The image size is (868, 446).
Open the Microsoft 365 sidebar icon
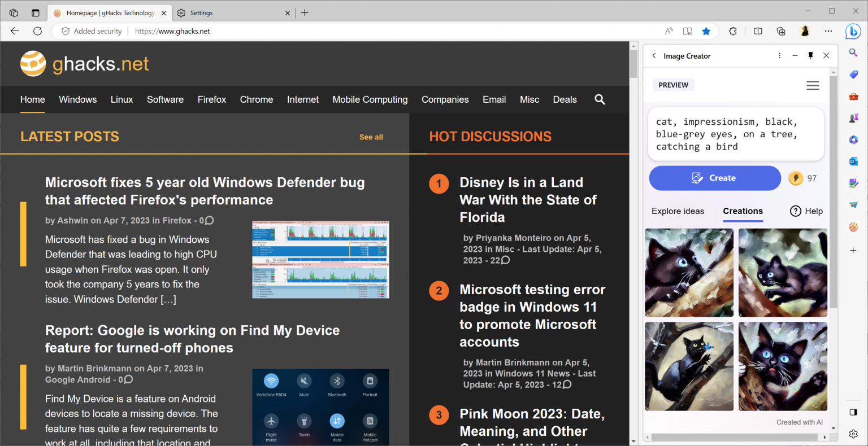pyautogui.click(x=853, y=139)
